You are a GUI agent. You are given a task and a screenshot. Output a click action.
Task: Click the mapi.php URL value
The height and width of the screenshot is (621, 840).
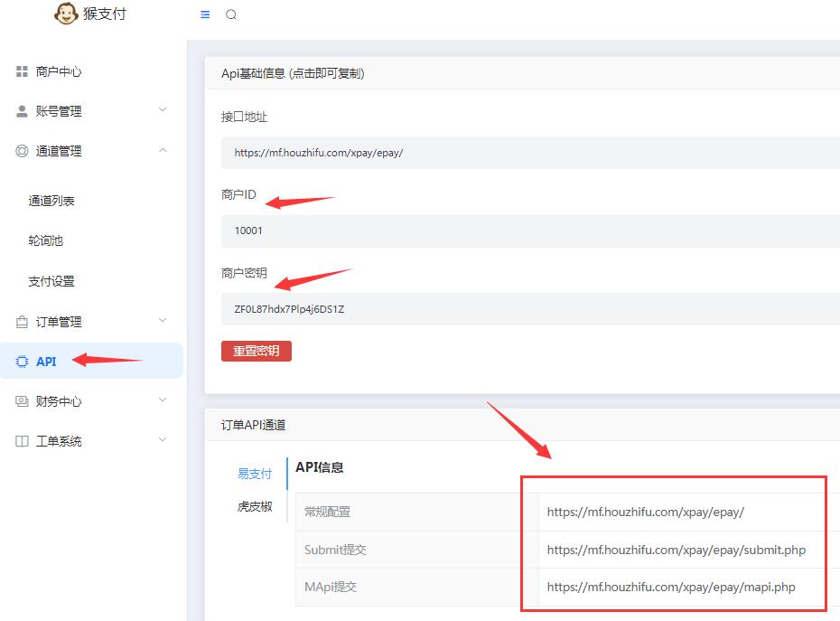pos(671,588)
